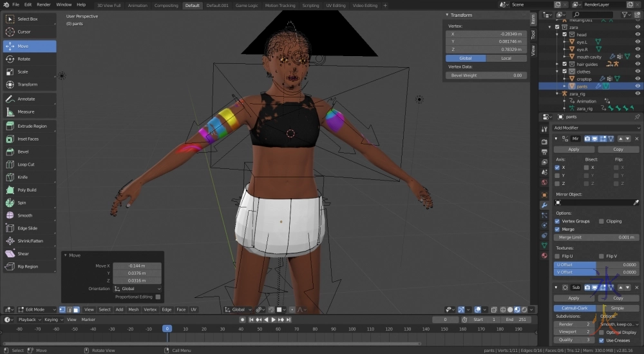Enable the Clipping checkbox

[601, 221]
